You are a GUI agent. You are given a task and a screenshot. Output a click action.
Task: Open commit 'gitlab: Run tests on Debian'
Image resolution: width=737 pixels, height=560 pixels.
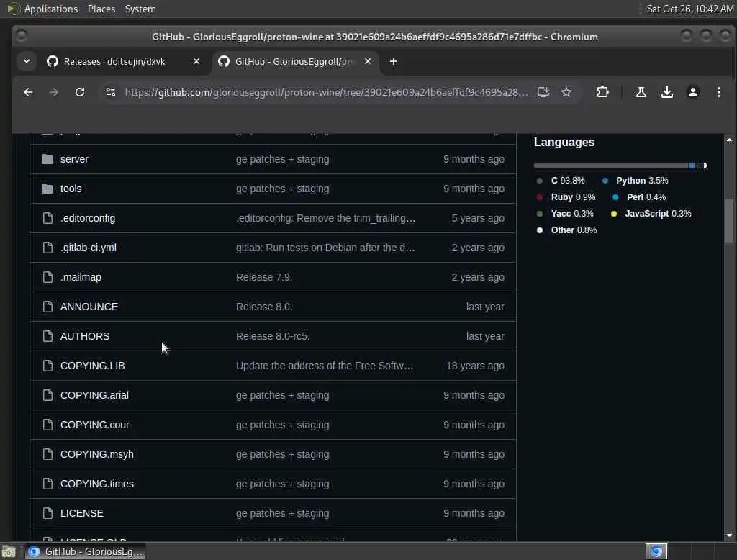(325, 248)
